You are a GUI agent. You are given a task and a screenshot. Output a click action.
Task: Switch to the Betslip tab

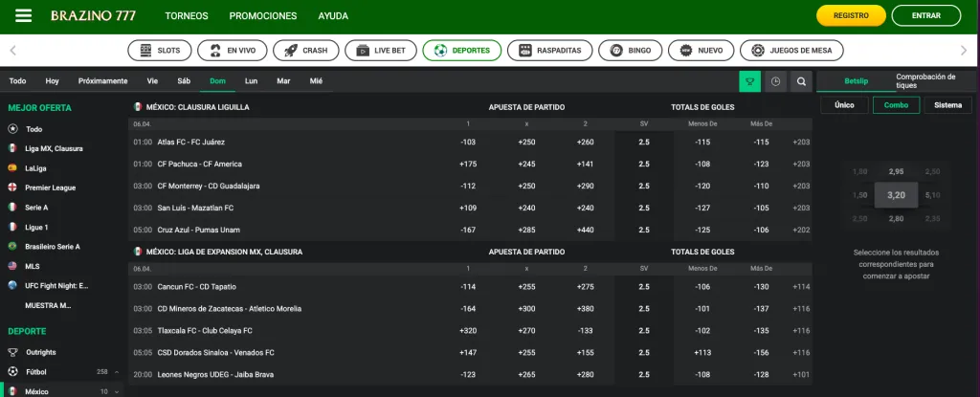click(x=857, y=81)
